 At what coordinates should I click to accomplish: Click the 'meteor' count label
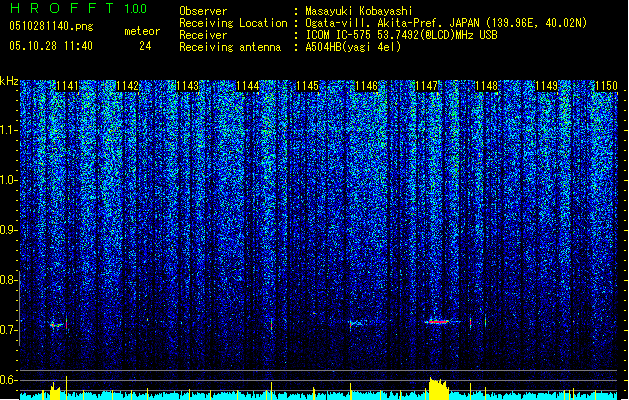(142, 31)
